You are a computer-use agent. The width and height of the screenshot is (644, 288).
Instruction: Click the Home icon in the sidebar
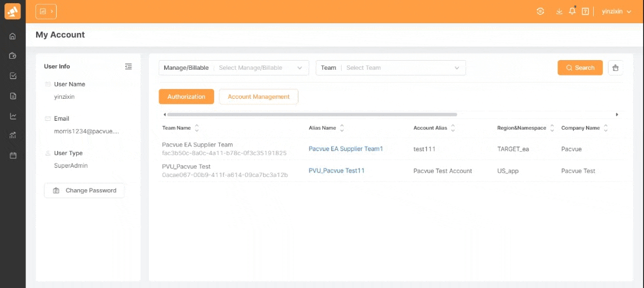point(13,36)
